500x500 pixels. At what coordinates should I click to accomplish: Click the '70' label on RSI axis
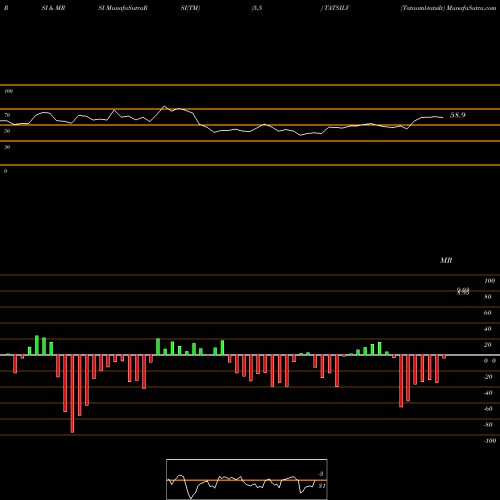(x=7, y=115)
